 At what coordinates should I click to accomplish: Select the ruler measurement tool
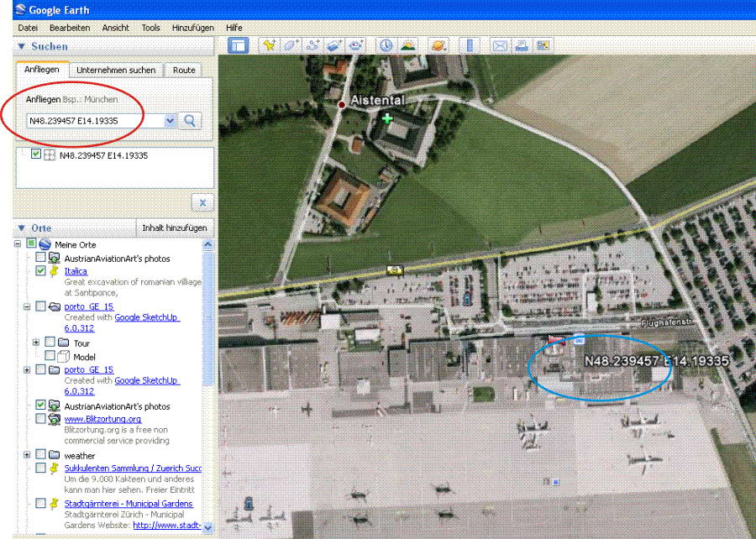click(x=470, y=46)
